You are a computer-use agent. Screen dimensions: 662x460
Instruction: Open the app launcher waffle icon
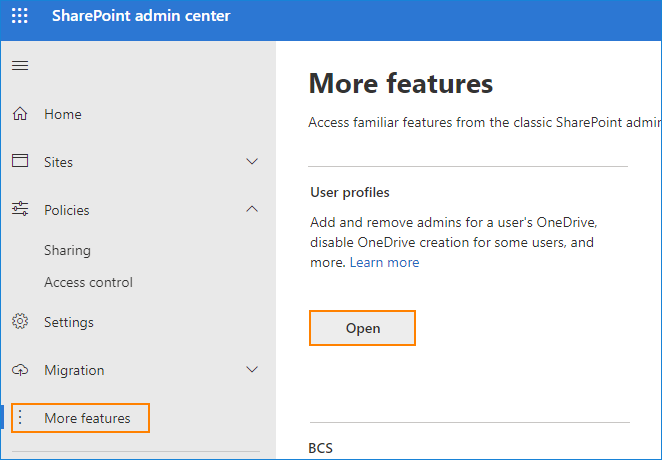(x=19, y=16)
